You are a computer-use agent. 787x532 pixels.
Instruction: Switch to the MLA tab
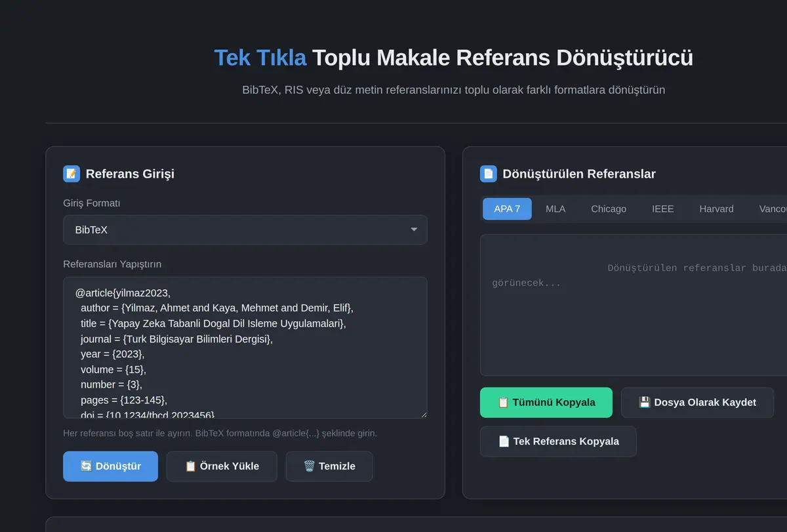pyautogui.click(x=555, y=209)
